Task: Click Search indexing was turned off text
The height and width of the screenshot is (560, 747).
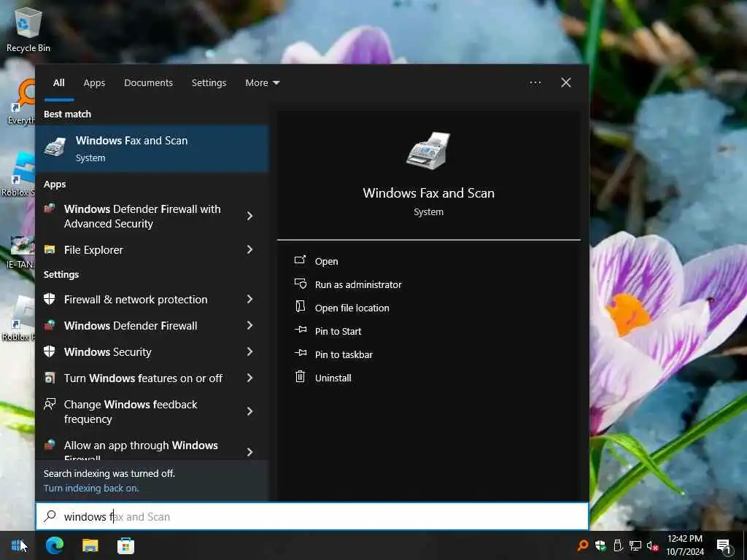Action: coord(109,473)
